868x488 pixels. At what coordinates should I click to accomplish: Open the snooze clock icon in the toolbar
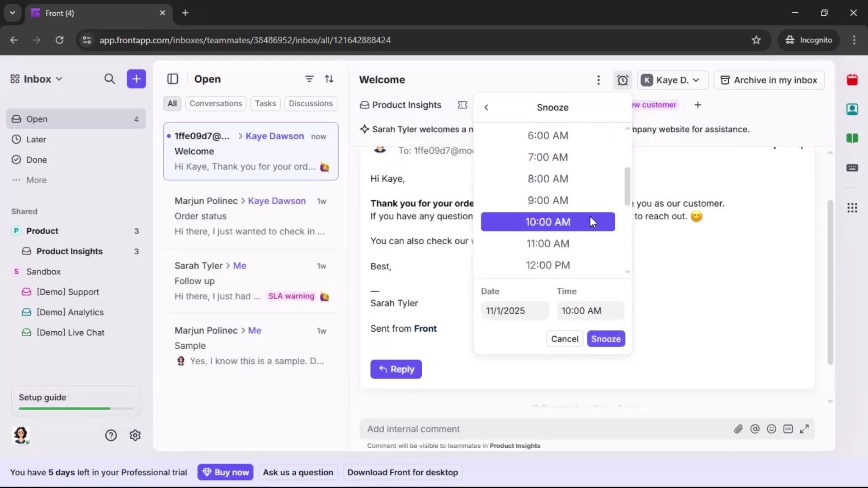(623, 80)
